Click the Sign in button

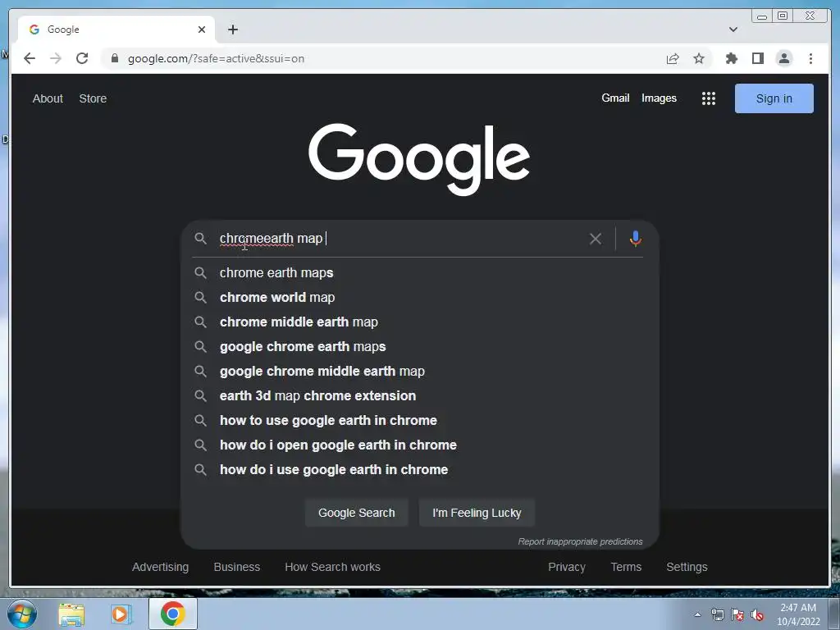click(x=774, y=98)
